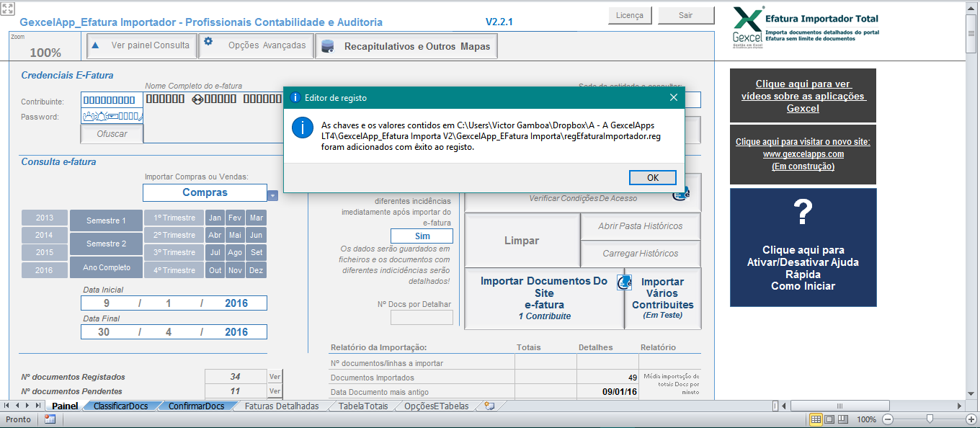
Task: Click the macro recording icon in status bar
Action: coord(50,419)
